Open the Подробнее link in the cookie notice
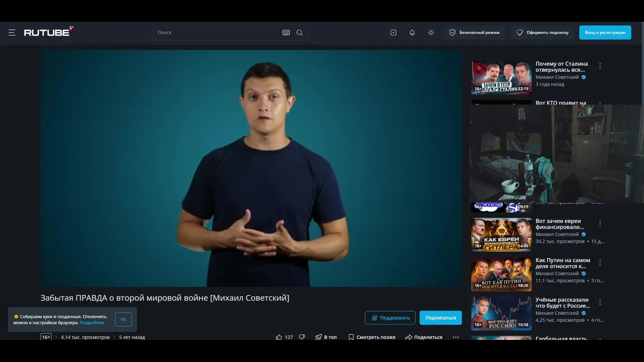 pyautogui.click(x=92, y=323)
